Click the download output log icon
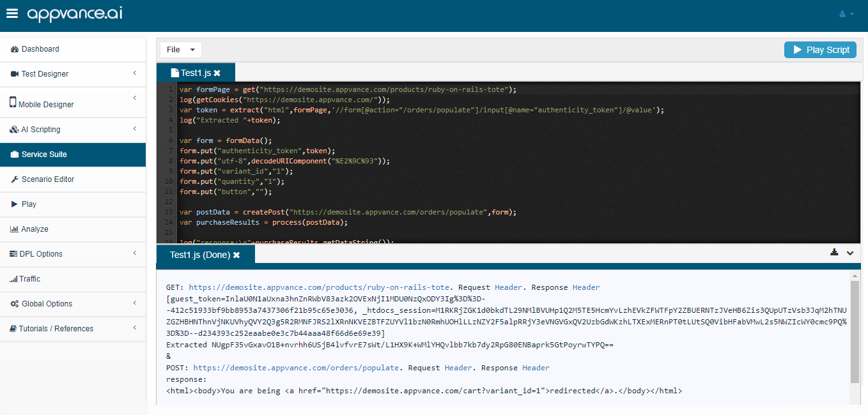This screenshot has width=868, height=415. click(834, 252)
